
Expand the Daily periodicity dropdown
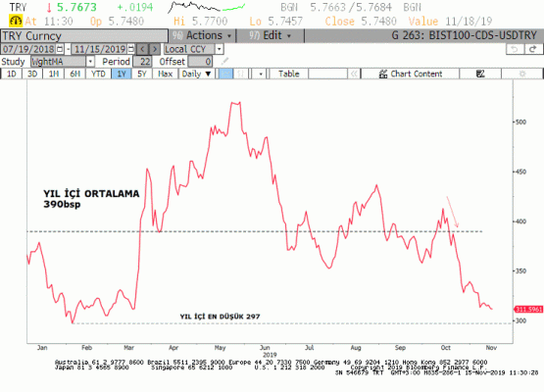(196, 73)
